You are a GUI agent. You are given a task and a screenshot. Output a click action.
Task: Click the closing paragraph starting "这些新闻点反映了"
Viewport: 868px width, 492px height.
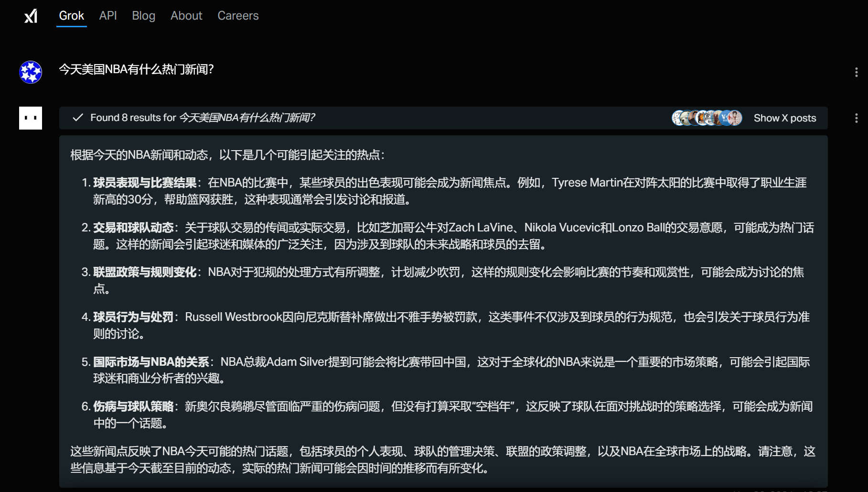coord(443,459)
